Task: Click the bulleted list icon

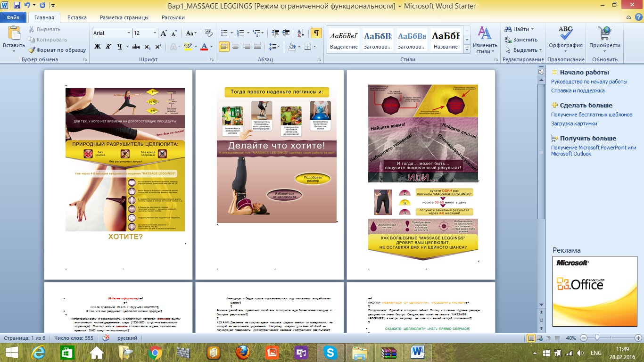Action: click(224, 33)
